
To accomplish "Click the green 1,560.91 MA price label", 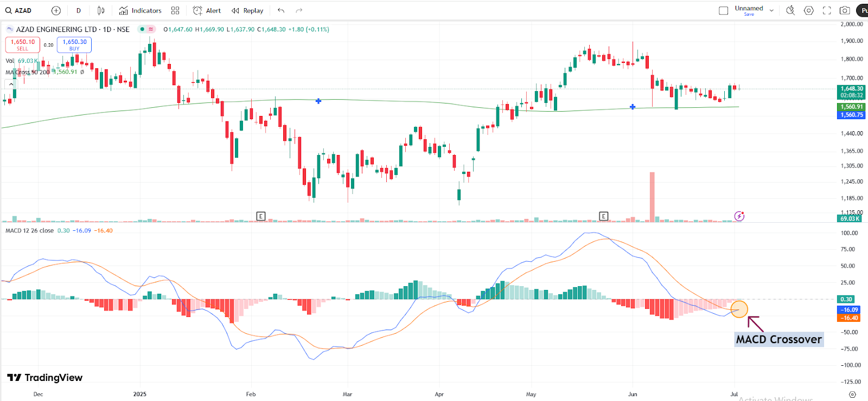I will click(x=852, y=107).
